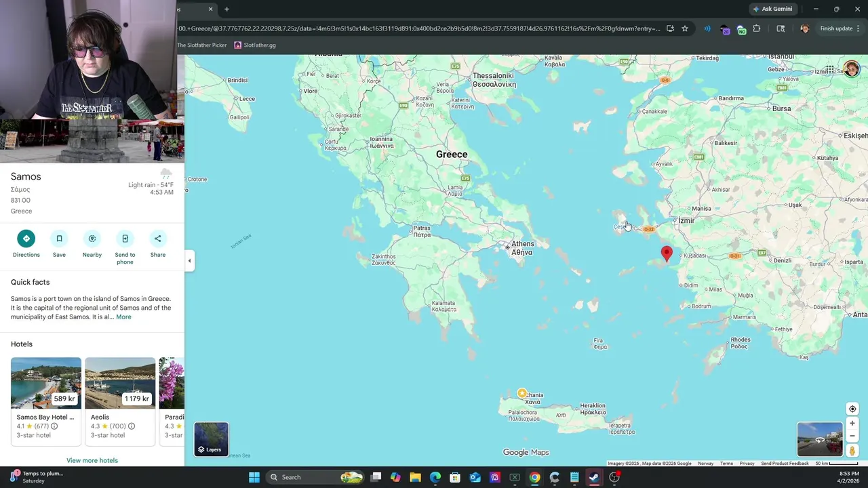Open a new browser tab

click(226, 9)
